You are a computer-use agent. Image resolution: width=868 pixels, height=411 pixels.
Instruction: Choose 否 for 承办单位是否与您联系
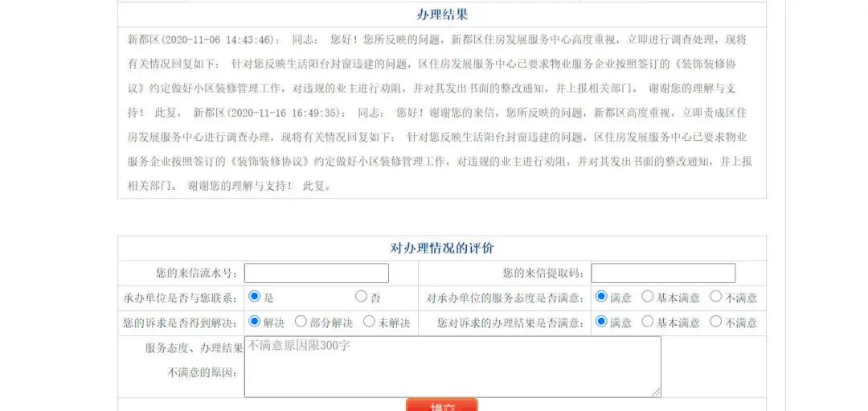pyautogui.click(x=361, y=297)
